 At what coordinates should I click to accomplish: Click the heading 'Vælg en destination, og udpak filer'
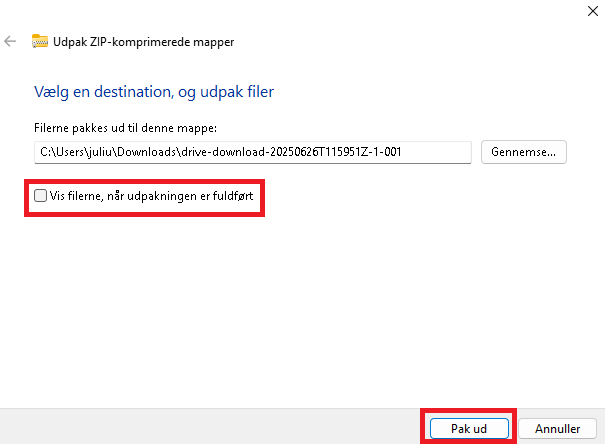(154, 92)
